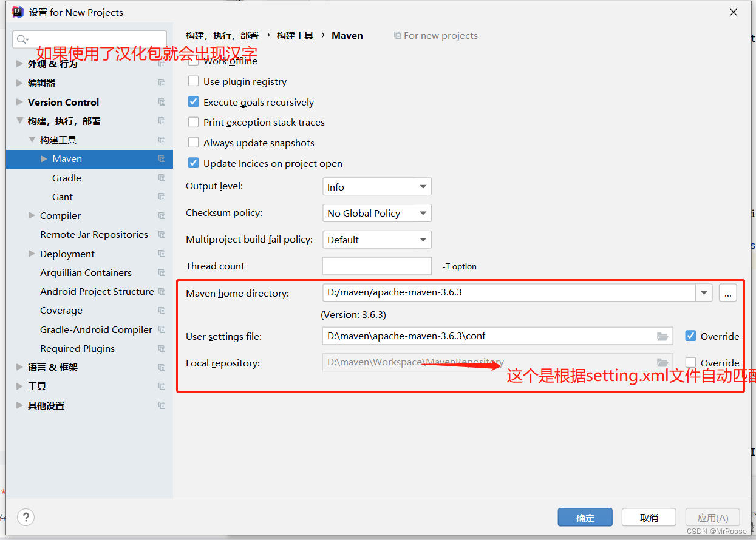Open the Output level dropdown
Image resolution: width=756 pixels, height=540 pixels.
pyautogui.click(x=376, y=187)
